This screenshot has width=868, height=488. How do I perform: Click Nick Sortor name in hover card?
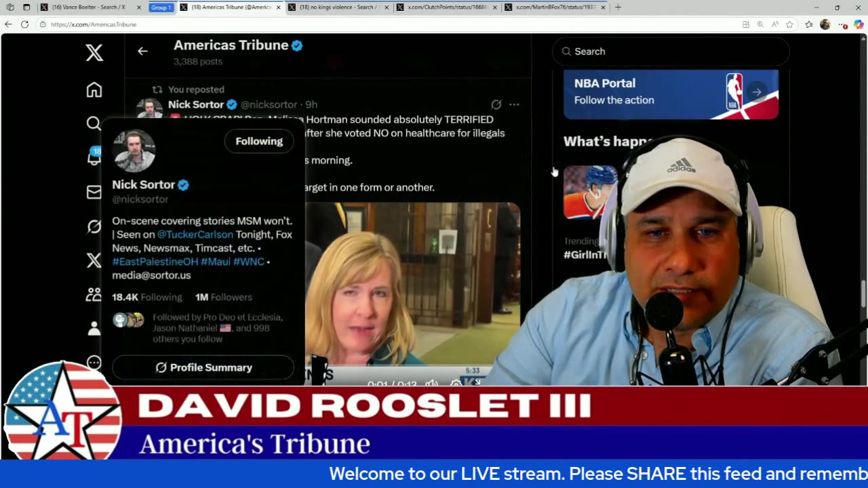[x=144, y=184]
